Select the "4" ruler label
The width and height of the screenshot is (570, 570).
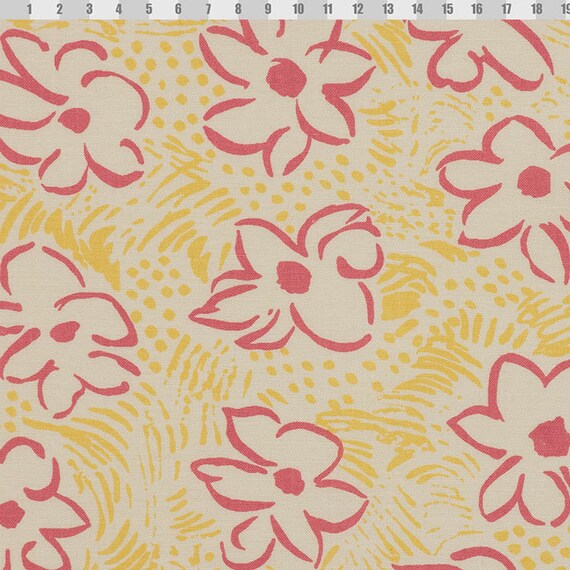pos(119,9)
